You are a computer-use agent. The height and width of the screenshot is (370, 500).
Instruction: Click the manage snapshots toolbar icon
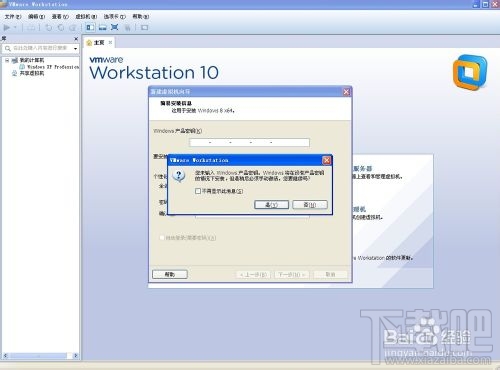click(x=73, y=28)
